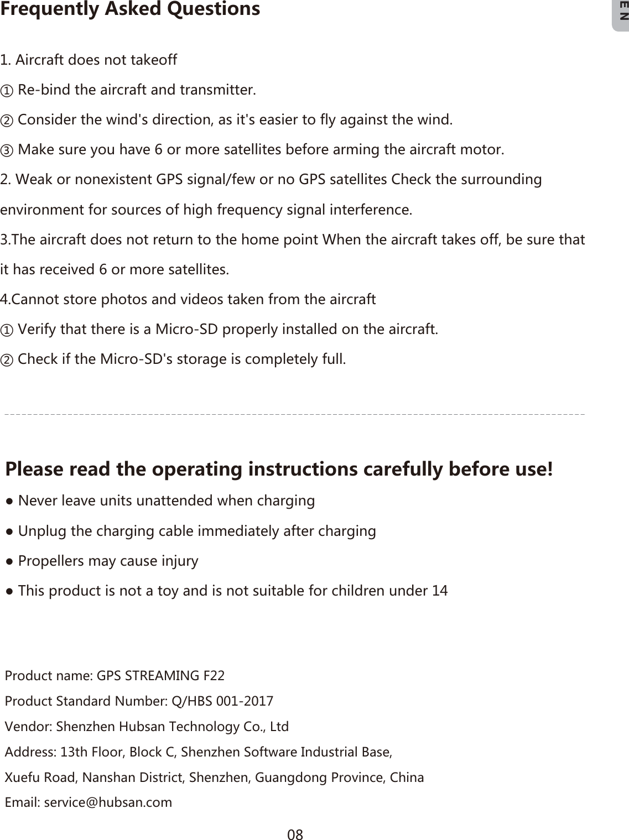The image size is (629, 840).
Task: Click the 'aircraft does not return' question line
Action: 292,240
